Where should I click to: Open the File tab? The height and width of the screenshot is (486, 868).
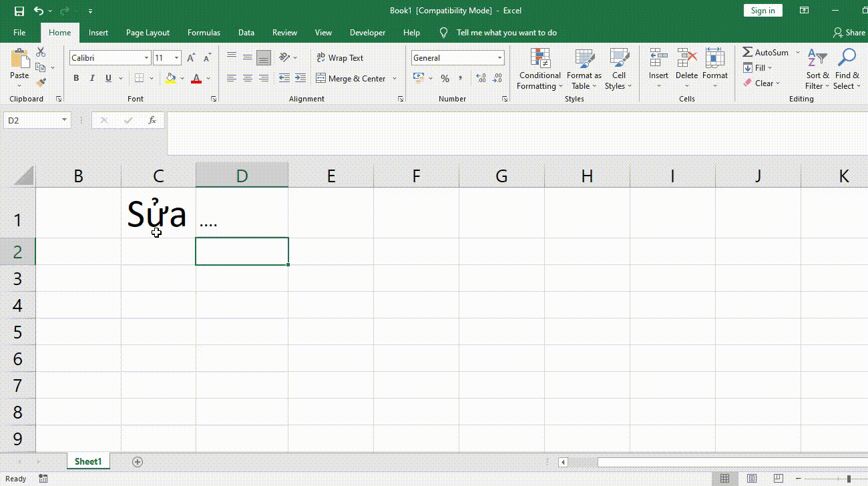tap(19, 33)
